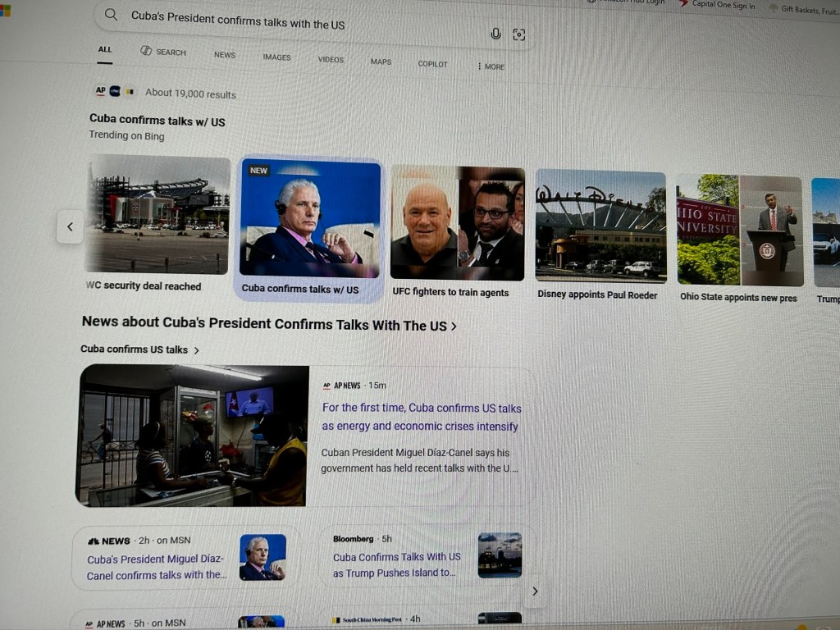
Task: Expand the More menu in search tabs
Action: point(491,66)
